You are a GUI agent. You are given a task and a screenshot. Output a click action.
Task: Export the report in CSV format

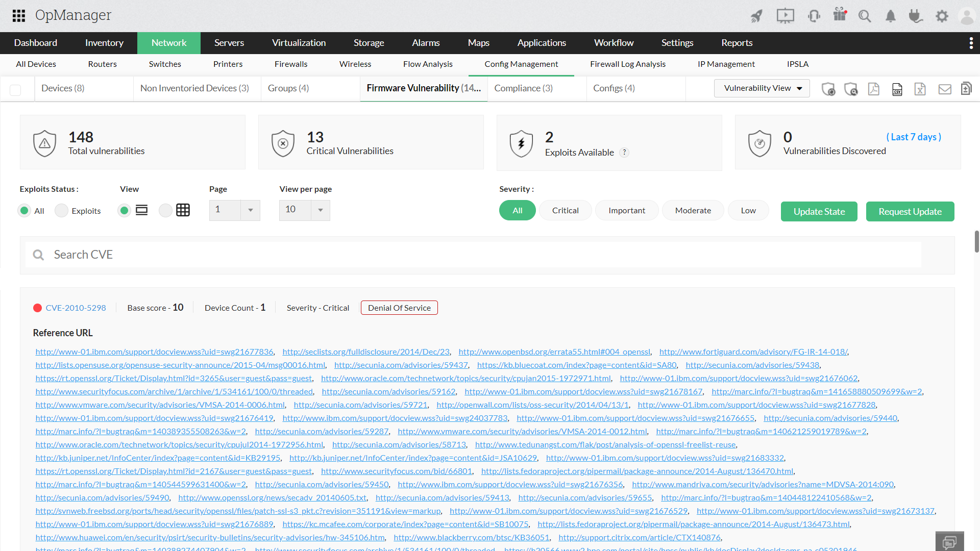[897, 89]
